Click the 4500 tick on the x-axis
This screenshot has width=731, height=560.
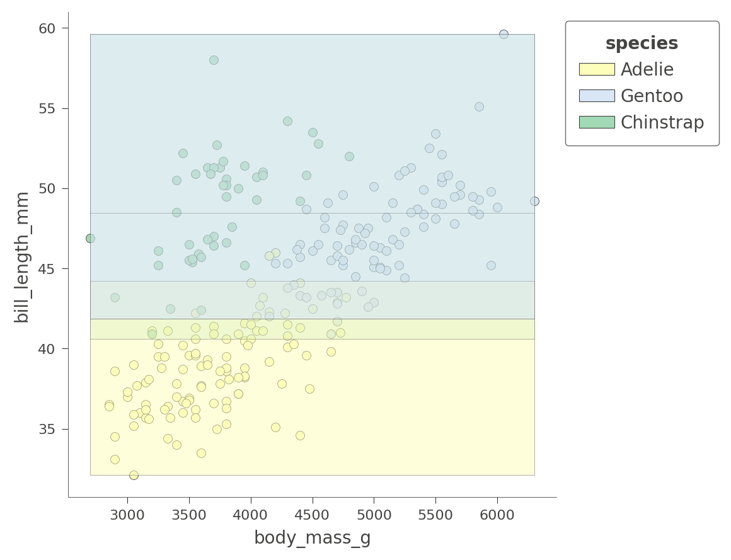coord(313,515)
